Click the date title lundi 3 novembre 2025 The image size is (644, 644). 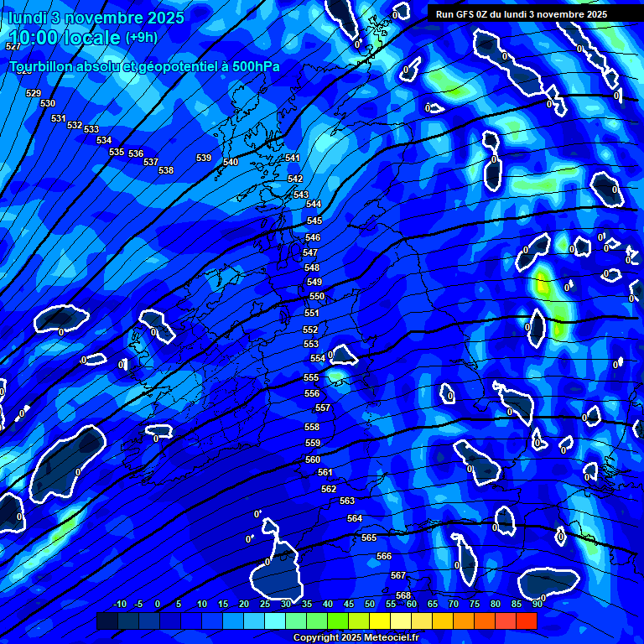click(x=96, y=18)
